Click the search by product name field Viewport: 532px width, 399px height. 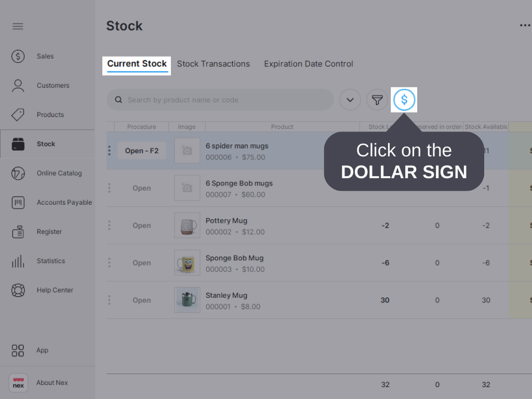(220, 100)
